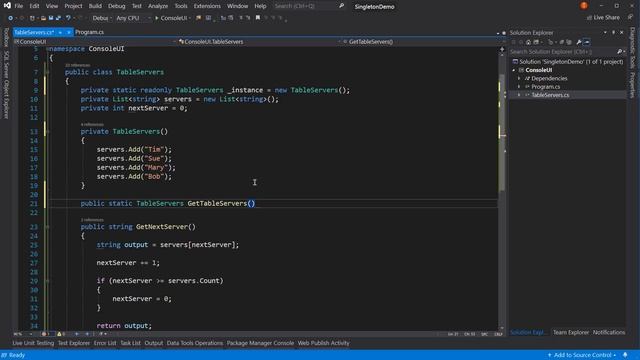Click the Live Share button
640x360 pixels.
point(603,18)
